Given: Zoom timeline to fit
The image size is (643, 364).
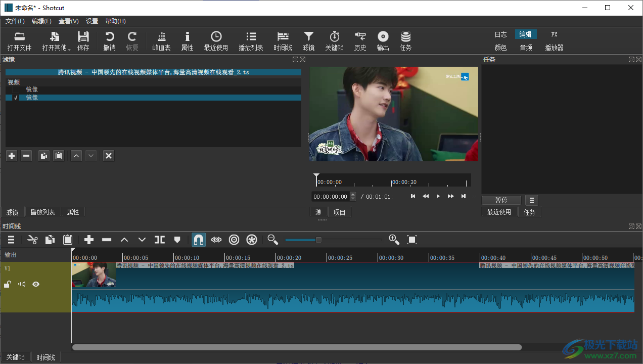Looking at the screenshot, I should click(412, 240).
